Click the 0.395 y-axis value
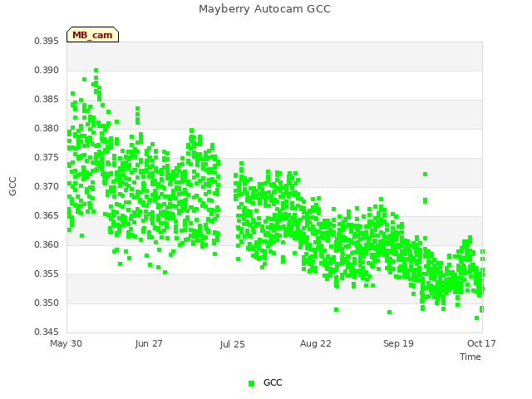This screenshot has height=399, width=532. tap(47, 41)
